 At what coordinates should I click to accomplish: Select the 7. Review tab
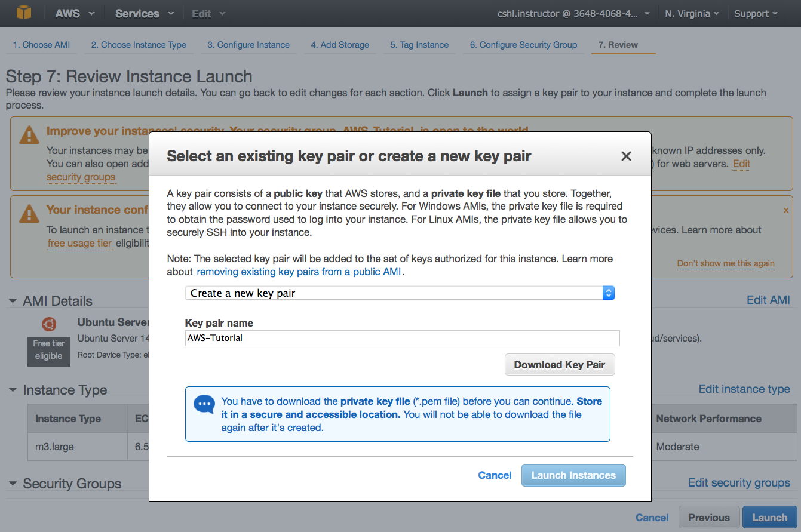pyautogui.click(x=618, y=45)
